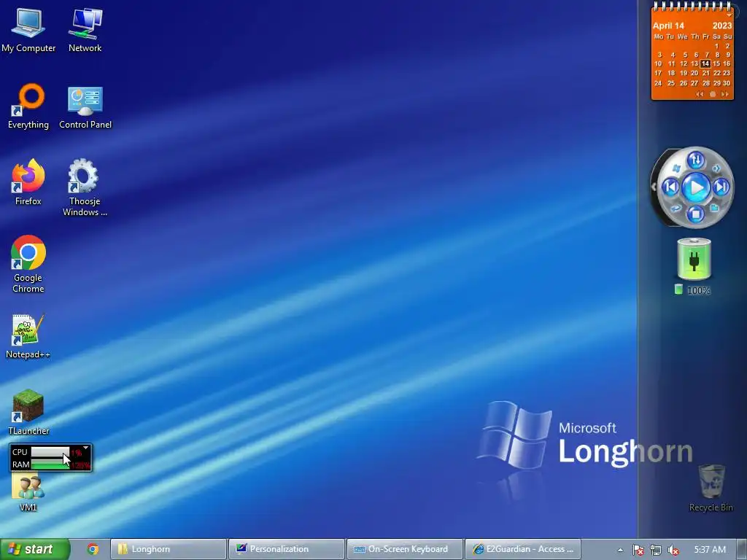Click the muted volume tray icon

point(673,550)
